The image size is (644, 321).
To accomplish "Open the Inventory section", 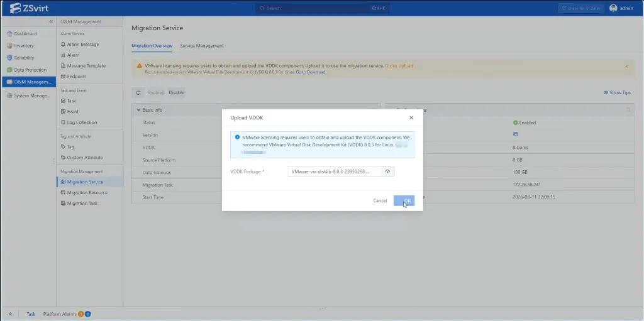I will (x=24, y=46).
